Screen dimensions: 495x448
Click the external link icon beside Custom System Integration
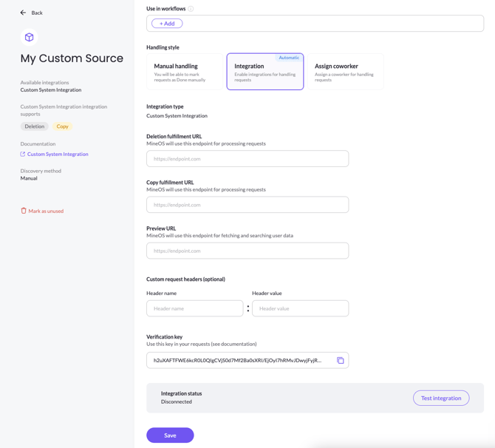coord(23,155)
